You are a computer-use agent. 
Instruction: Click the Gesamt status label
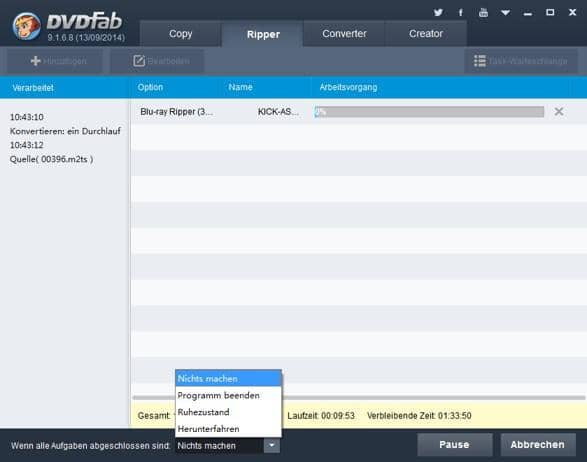pyautogui.click(x=154, y=416)
